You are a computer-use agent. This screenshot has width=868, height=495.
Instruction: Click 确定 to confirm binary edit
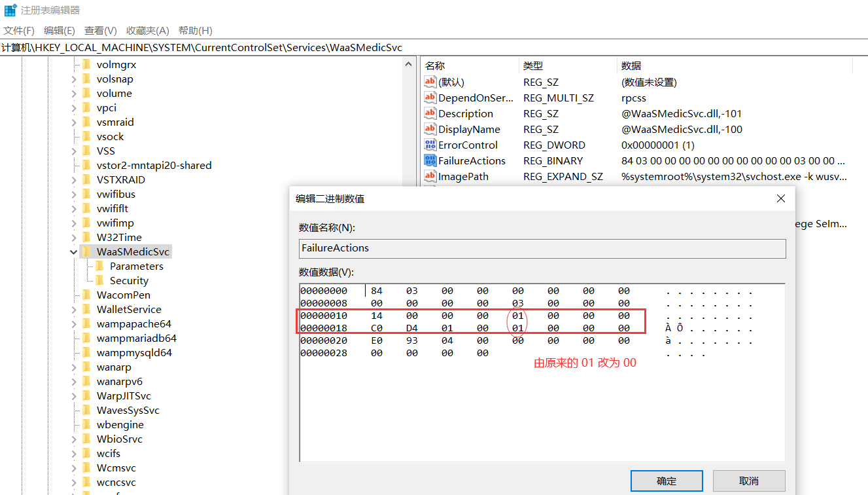[x=667, y=481]
